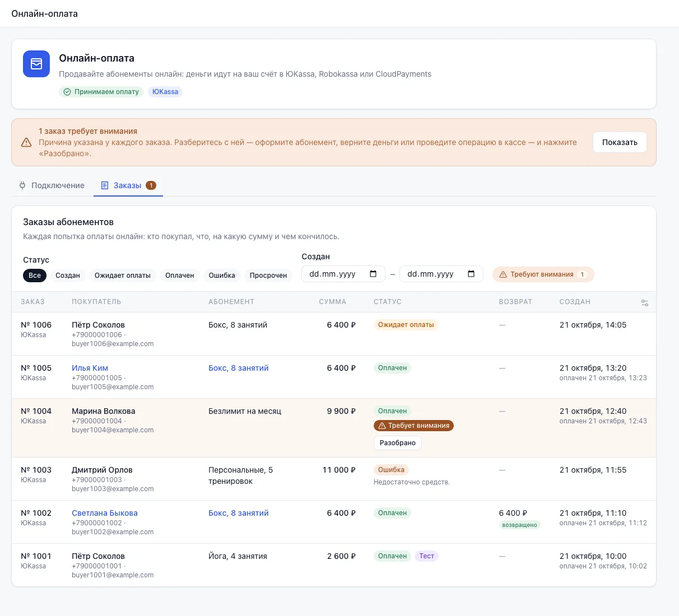Click the СУММА column header
The height and width of the screenshot is (616, 679).
(x=333, y=302)
